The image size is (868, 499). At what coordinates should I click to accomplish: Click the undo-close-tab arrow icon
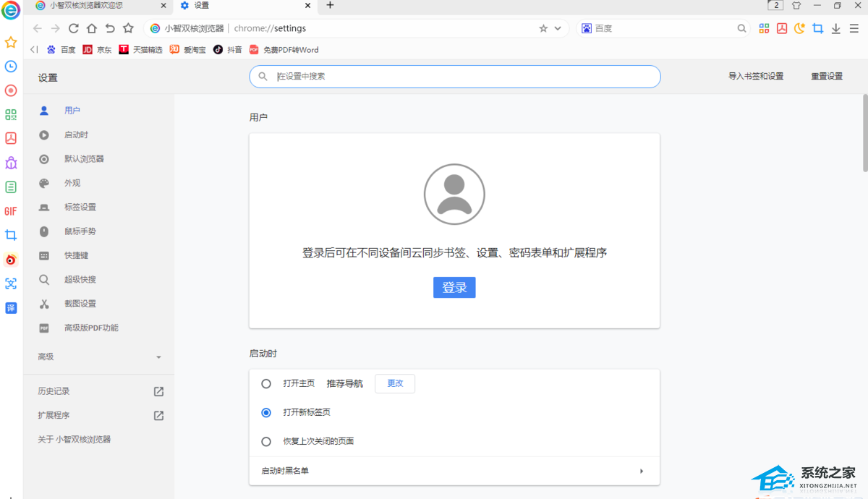click(x=110, y=28)
